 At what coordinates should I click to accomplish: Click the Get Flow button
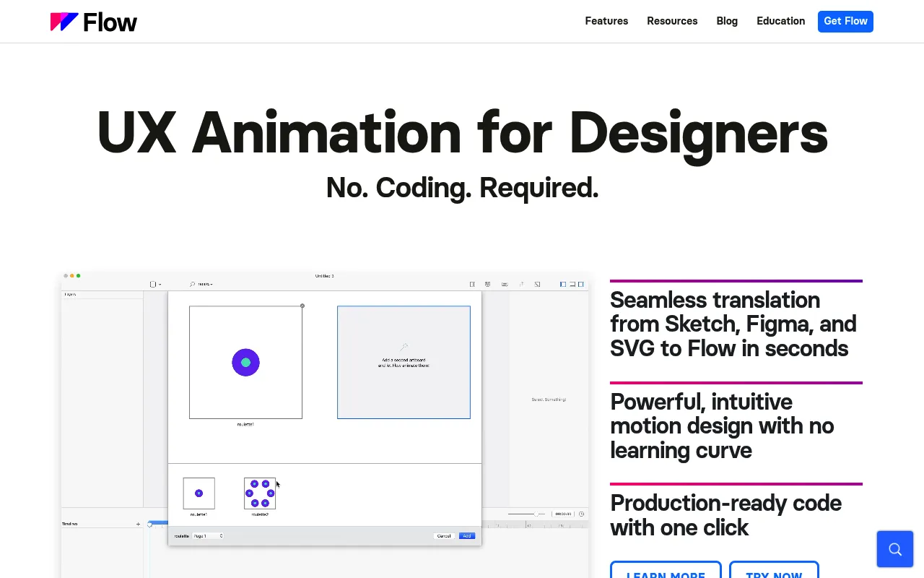coord(845,22)
